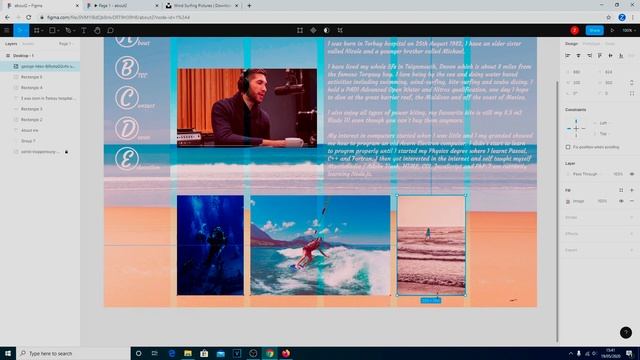Screen dimensions: 640x360
Task: Click the Image fill swatch
Action: click(568, 201)
